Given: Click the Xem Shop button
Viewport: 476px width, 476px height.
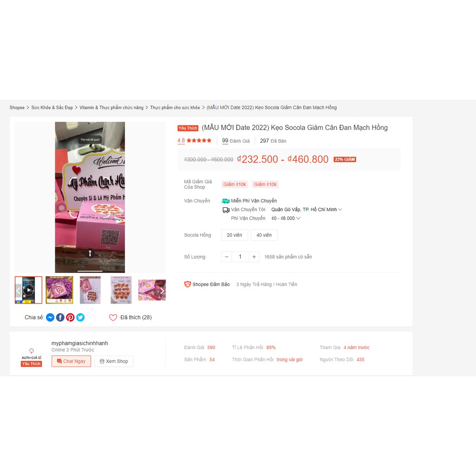Looking at the screenshot, I should point(114,361).
